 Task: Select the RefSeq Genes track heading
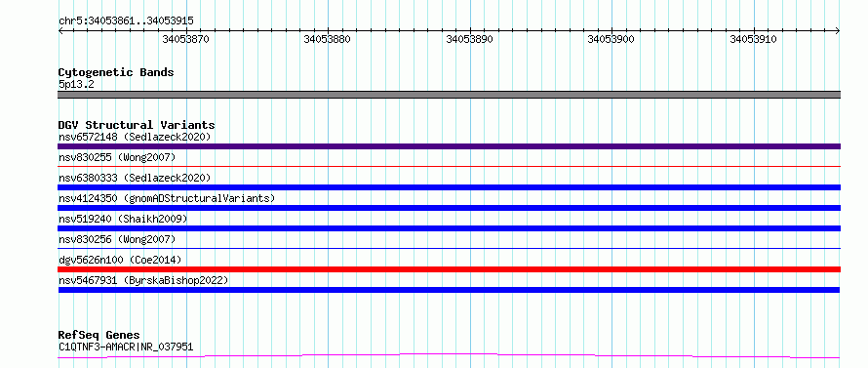click(x=99, y=336)
